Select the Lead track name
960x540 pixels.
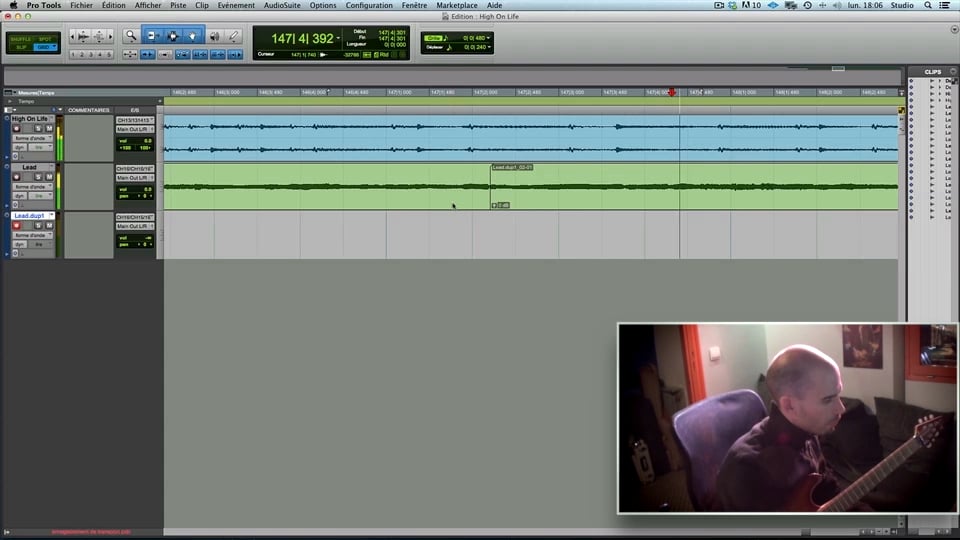[29, 167]
